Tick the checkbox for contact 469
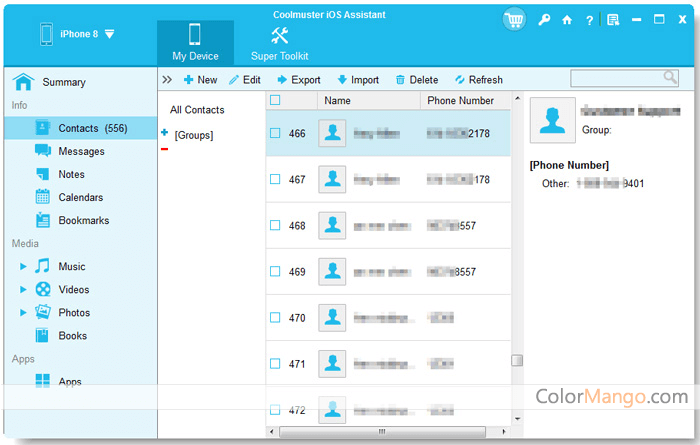700x445 pixels. pyautogui.click(x=275, y=271)
